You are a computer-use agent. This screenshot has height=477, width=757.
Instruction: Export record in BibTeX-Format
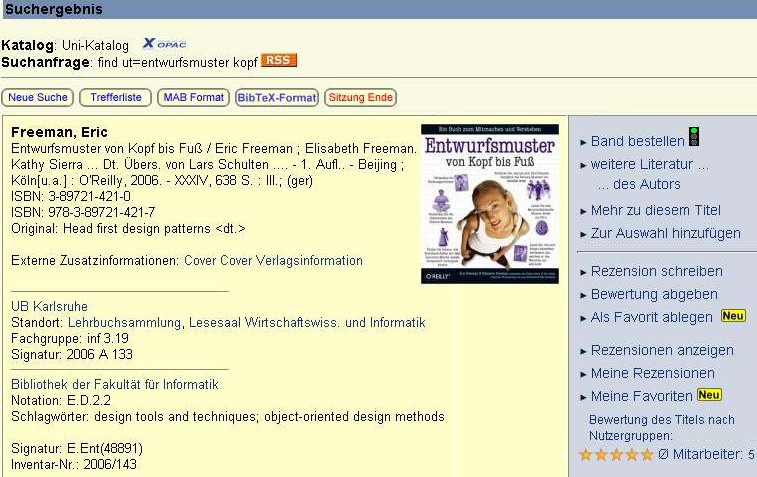[x=277, y=98]
